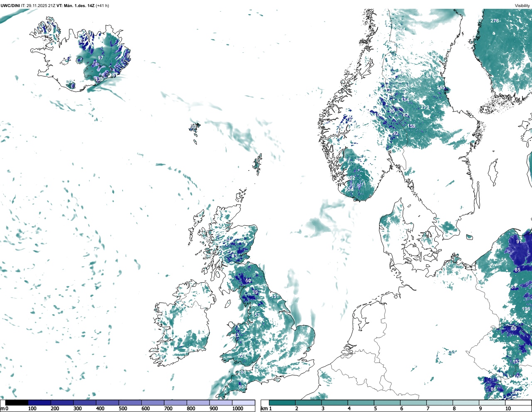
Task: Click the '678' visibility value over Sweden
Action: point(430,75)
